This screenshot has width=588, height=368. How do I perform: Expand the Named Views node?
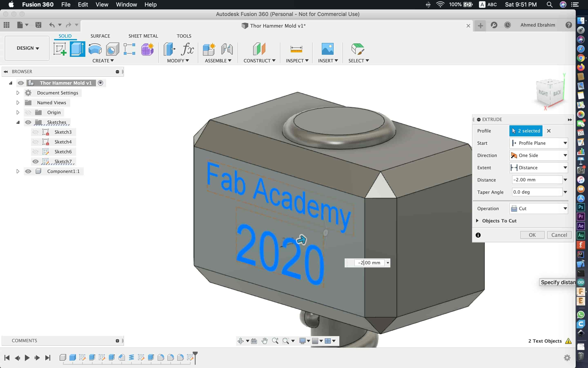point(18,102)
